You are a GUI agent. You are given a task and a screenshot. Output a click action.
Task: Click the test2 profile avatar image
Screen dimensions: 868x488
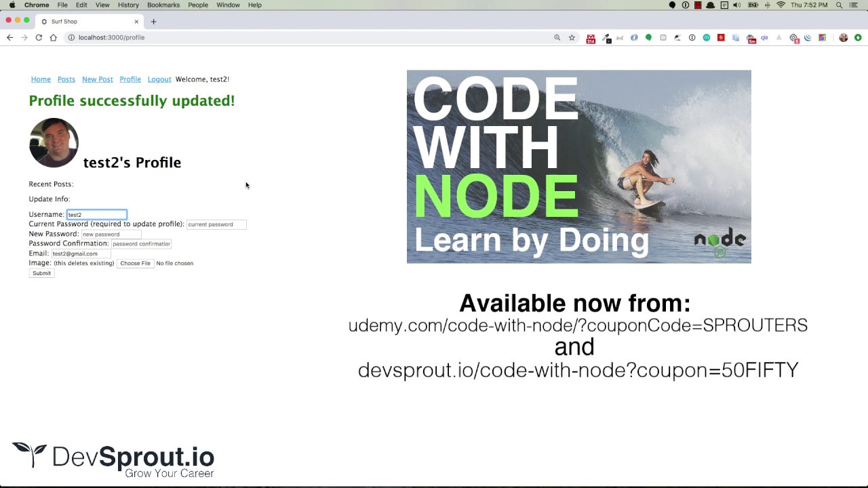click(x=54, y=143)
